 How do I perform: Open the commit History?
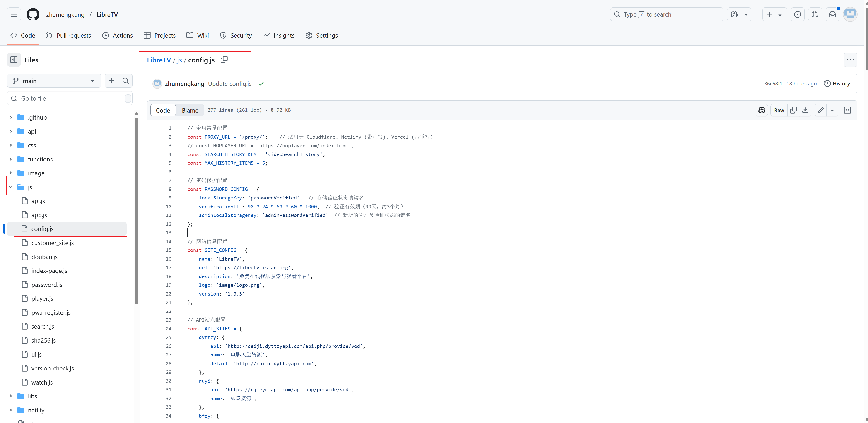tap(837, 84)
